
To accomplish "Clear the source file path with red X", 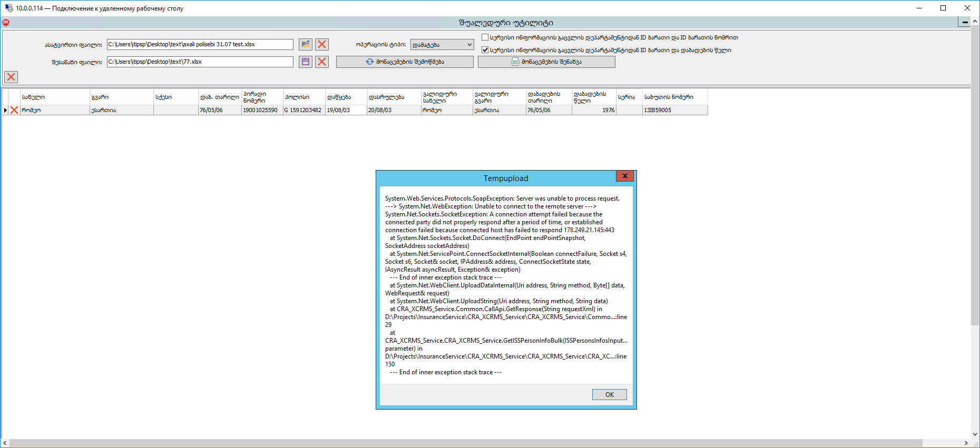I will coord(322,45).
